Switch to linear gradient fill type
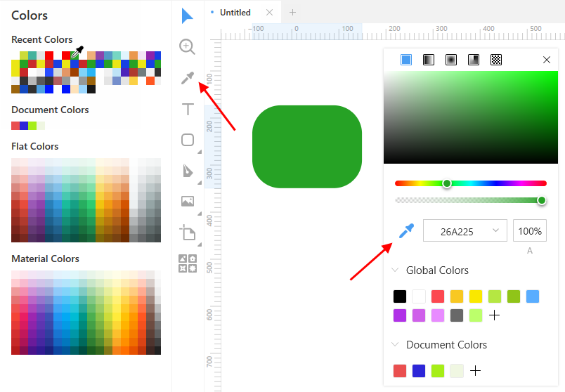Image resolution: width=565 pixels, height=392 pixels. coord(429,60)
